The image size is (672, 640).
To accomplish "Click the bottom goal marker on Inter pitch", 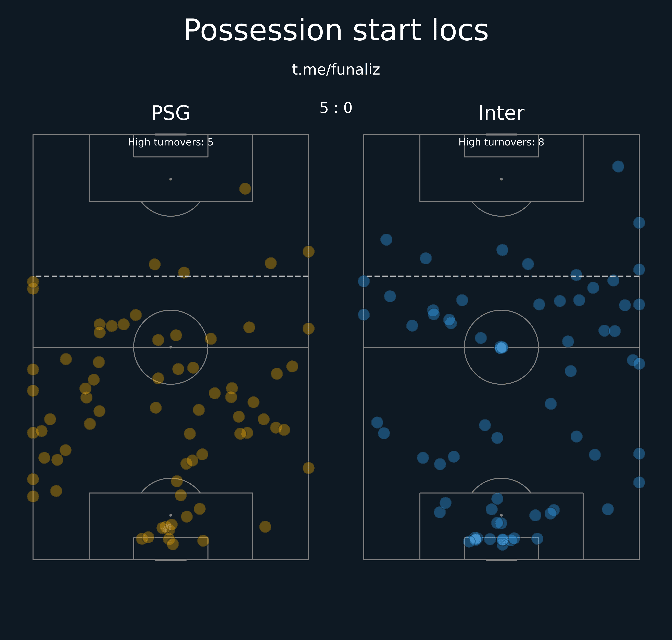I will point(501,560).
